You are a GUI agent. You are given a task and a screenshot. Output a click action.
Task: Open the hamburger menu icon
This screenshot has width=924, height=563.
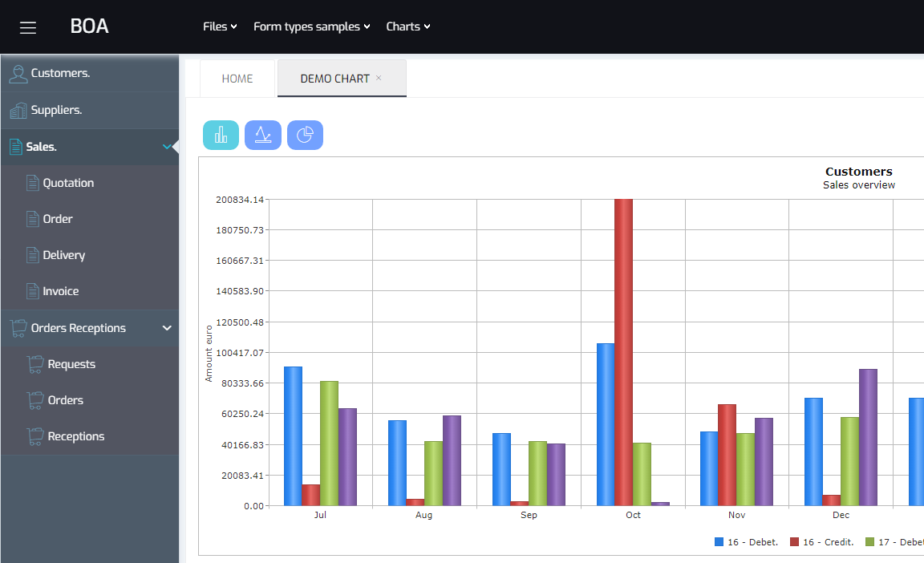(x=28, y=27)
